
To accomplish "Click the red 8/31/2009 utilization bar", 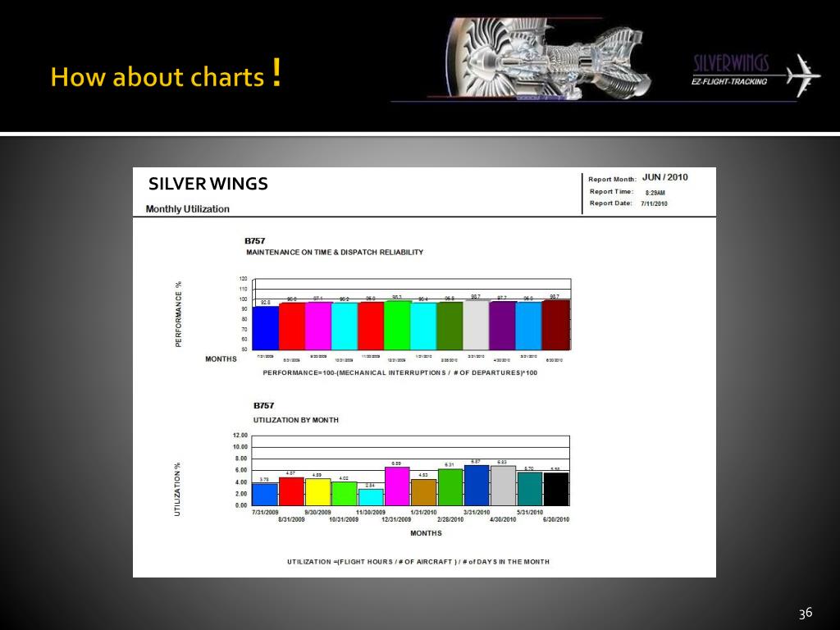I will click(291, 491).
